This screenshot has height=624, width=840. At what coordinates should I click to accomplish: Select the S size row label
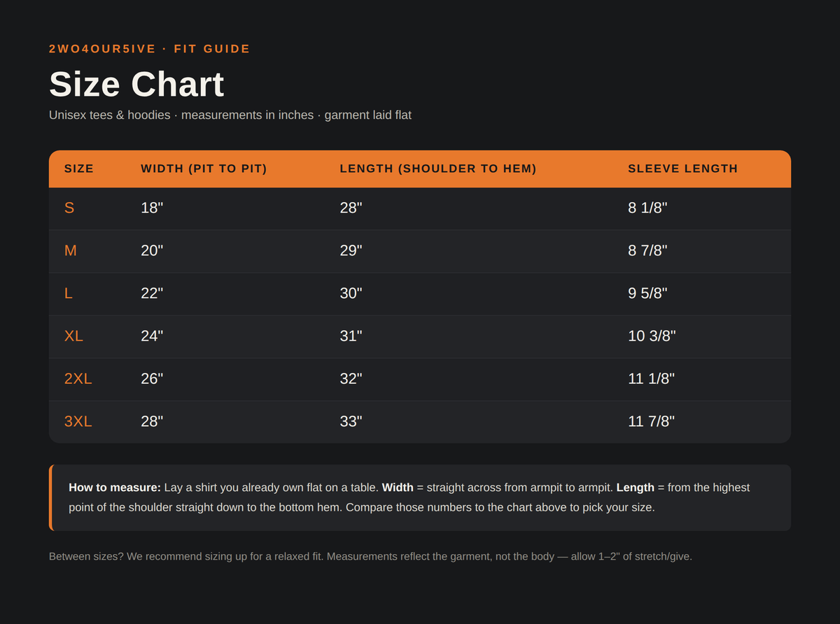(69, 208)
